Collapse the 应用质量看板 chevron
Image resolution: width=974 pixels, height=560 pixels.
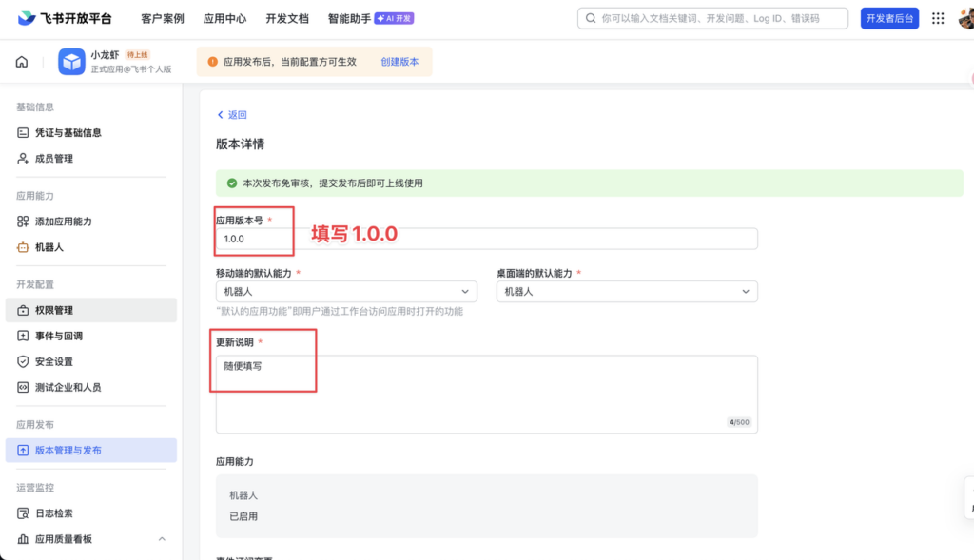(162, 539)
